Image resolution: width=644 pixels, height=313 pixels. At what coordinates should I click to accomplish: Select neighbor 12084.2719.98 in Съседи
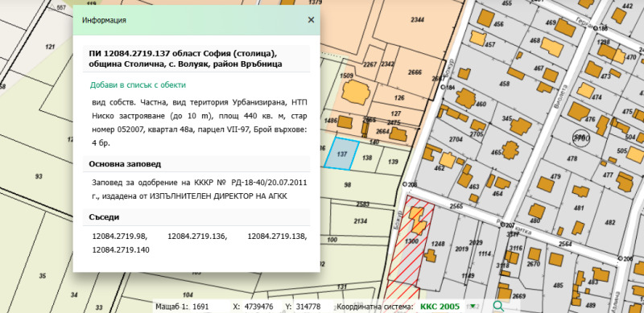click(x=119, y=237)
